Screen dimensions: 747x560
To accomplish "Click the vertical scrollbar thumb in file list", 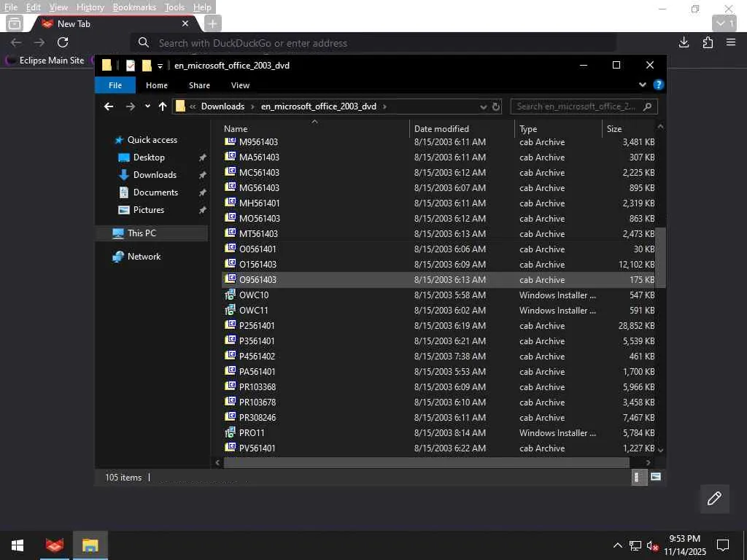I will 660,257.
